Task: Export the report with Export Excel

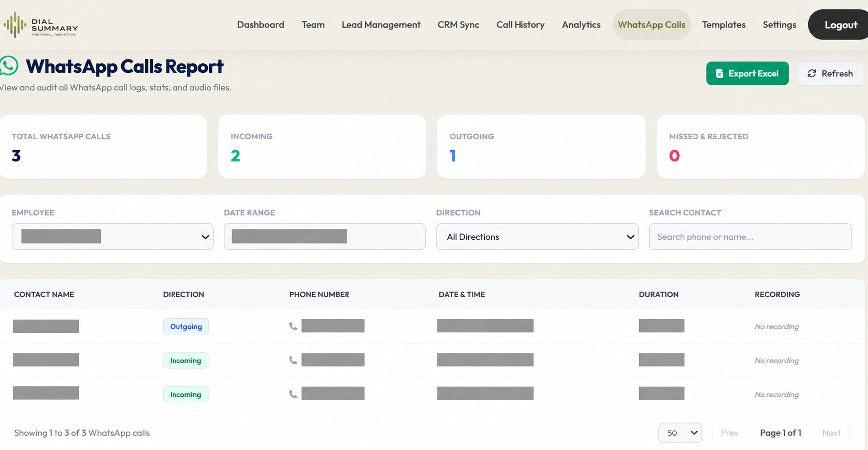Action: 747,73
